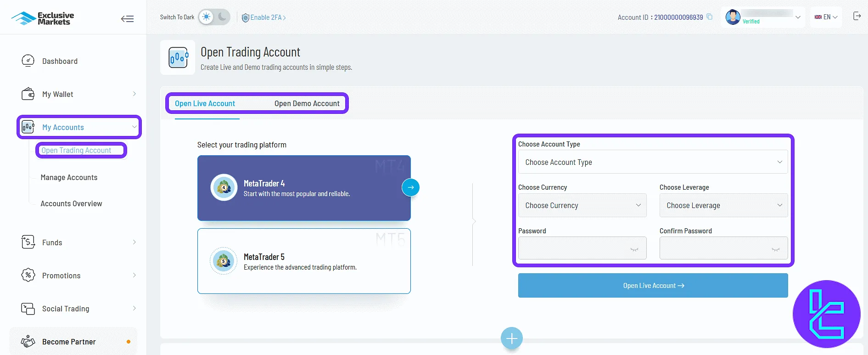Expand the Social Trading chevron
This screenshot has height=355, width=868.
pos(134,308)
